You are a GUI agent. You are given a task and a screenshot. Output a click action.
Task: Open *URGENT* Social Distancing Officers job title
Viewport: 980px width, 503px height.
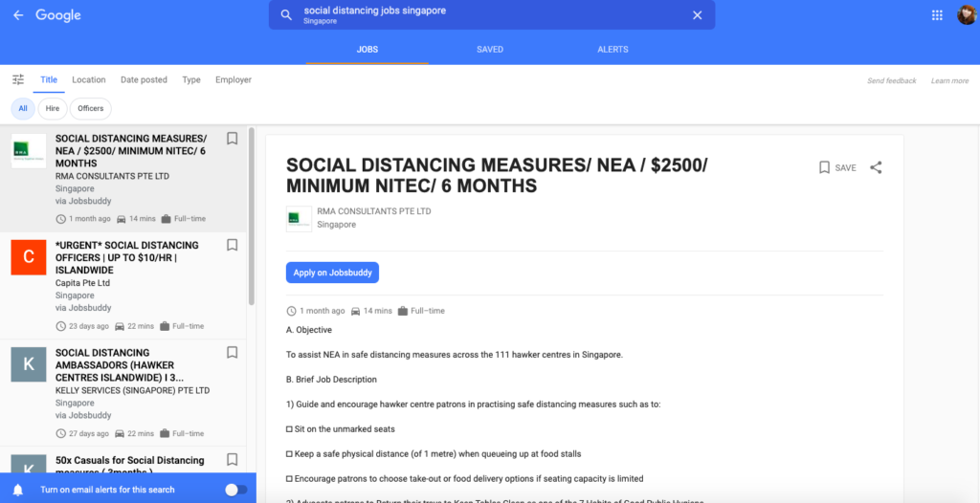click(x=127, y=257)
